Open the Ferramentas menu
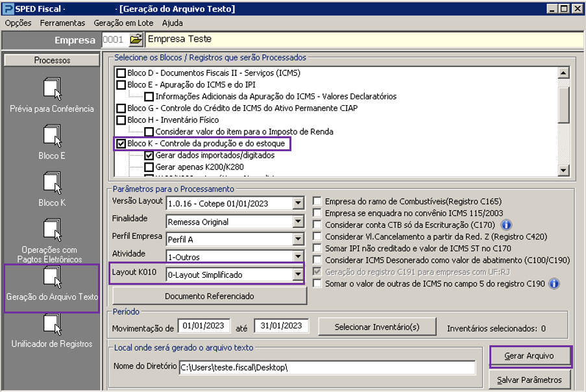 coord(62,23)
